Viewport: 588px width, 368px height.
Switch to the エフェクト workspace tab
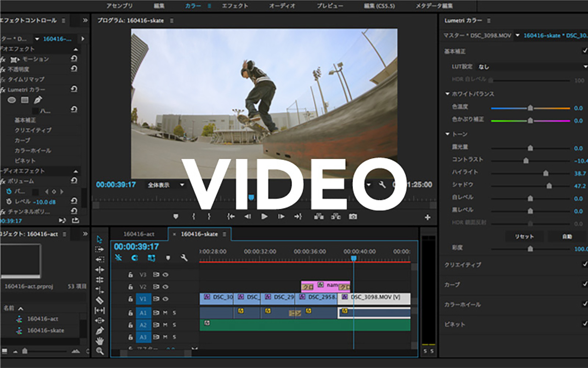[235, 6]
